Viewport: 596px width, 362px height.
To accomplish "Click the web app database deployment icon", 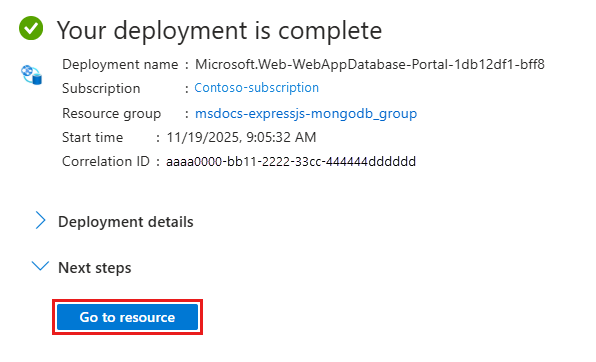I will [x=32, y=75].
